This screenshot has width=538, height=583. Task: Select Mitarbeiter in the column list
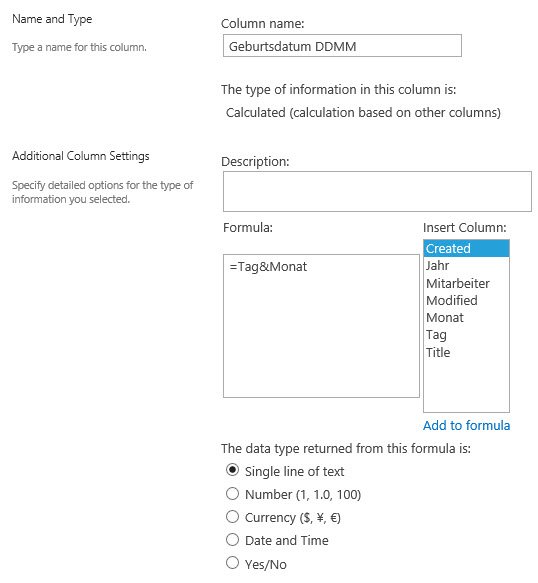pyautogui.click(x=466, y=283)
